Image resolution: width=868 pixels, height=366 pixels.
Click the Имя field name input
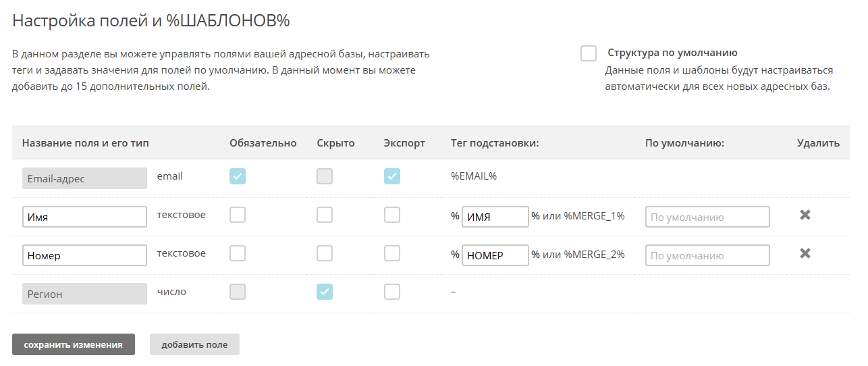(84, 217)
